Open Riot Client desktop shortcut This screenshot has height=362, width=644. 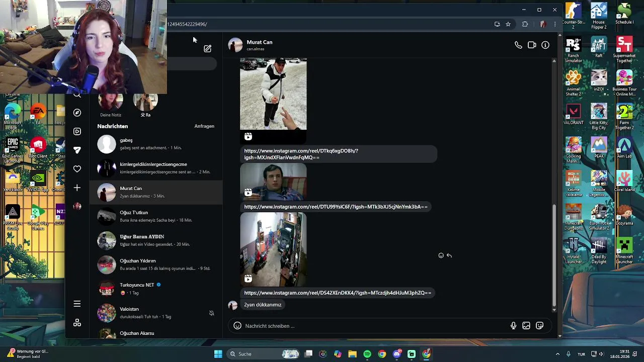click(x=38, y=148)
